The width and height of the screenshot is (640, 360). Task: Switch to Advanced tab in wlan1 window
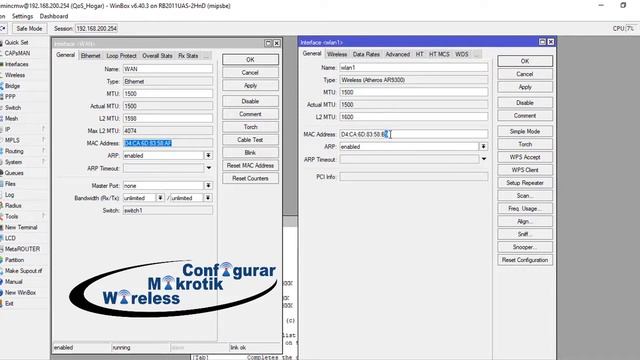click(x=398, y=54)
